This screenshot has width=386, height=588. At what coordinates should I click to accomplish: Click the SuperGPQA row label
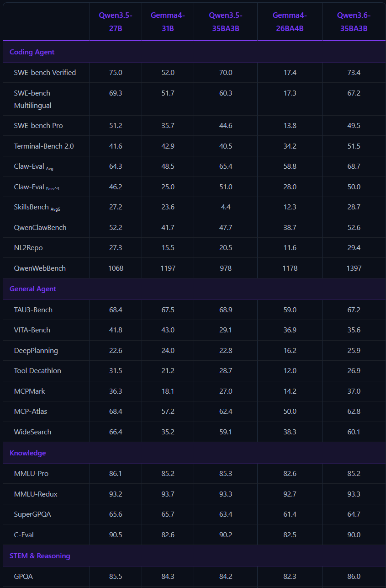pos(32,514)
